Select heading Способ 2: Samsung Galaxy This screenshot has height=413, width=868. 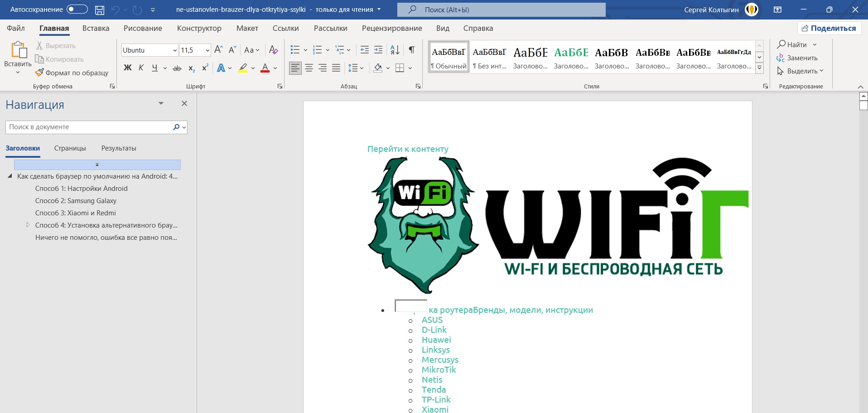76,200
